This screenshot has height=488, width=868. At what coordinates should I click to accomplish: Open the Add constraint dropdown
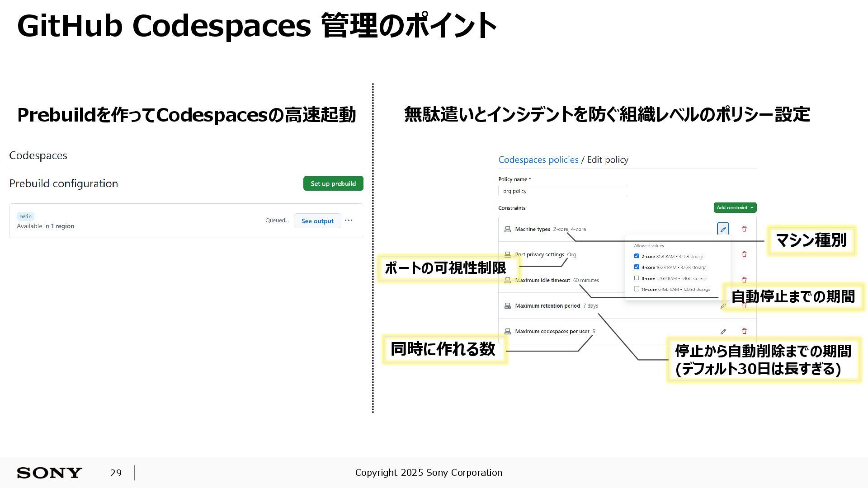tap(735, 207)
